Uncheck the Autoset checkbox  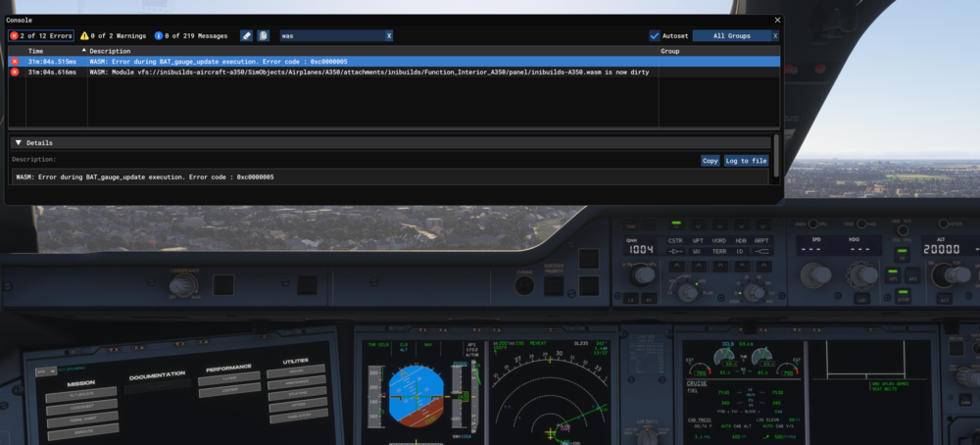[655, 35]
